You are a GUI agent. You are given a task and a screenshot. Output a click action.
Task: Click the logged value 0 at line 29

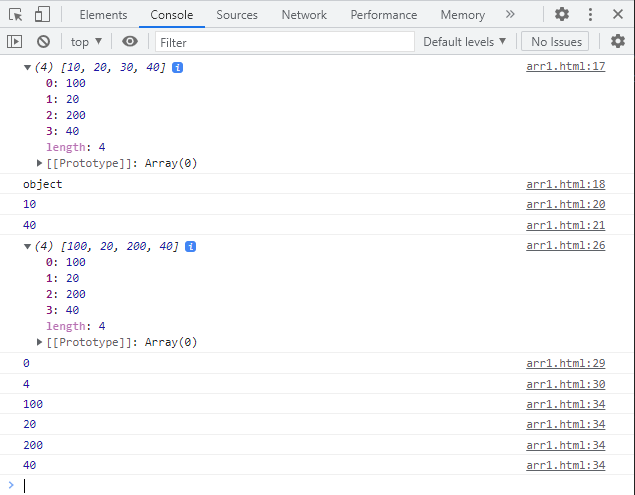point(26,363)
